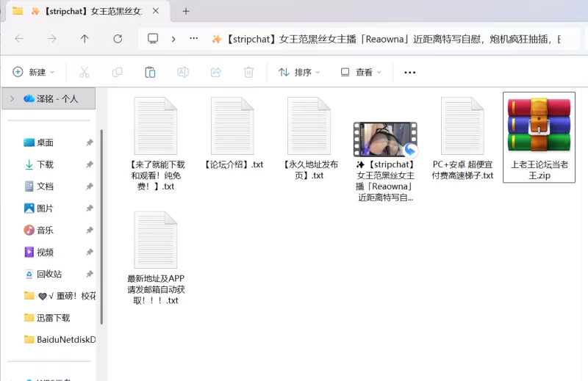Open the 查看 (View) dropdown menu
Screen dimensions: 588x381
pos(361,72)
